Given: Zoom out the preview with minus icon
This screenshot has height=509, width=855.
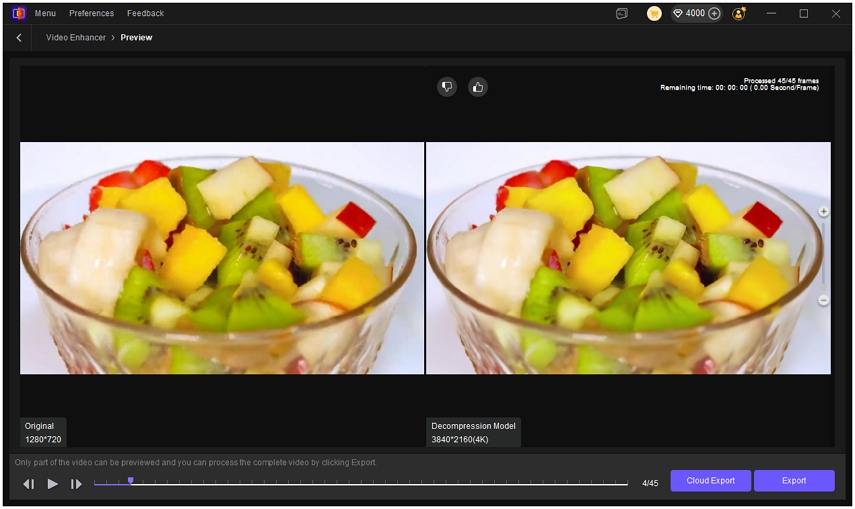Looking at the screenshot, I should click(823, 300).
